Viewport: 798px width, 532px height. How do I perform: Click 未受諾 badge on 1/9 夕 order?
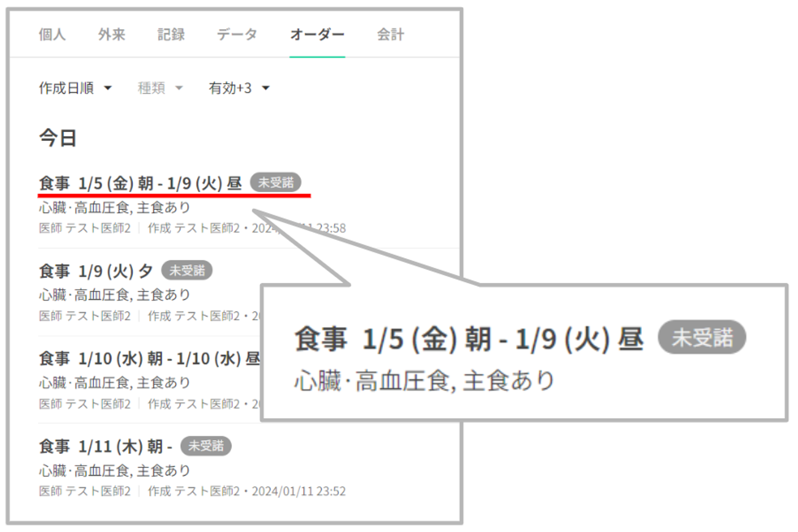[187, 271]
